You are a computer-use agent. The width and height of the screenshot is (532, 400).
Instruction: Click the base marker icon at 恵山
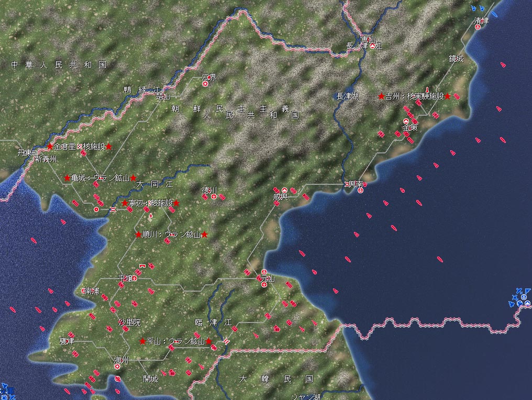point(372,46)
